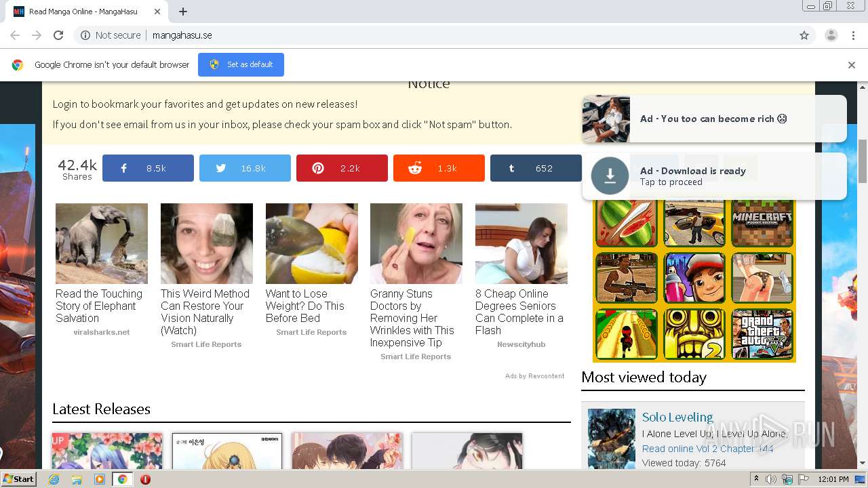Click 'Want to Lose Weight?' ad headline

point(305,306)
